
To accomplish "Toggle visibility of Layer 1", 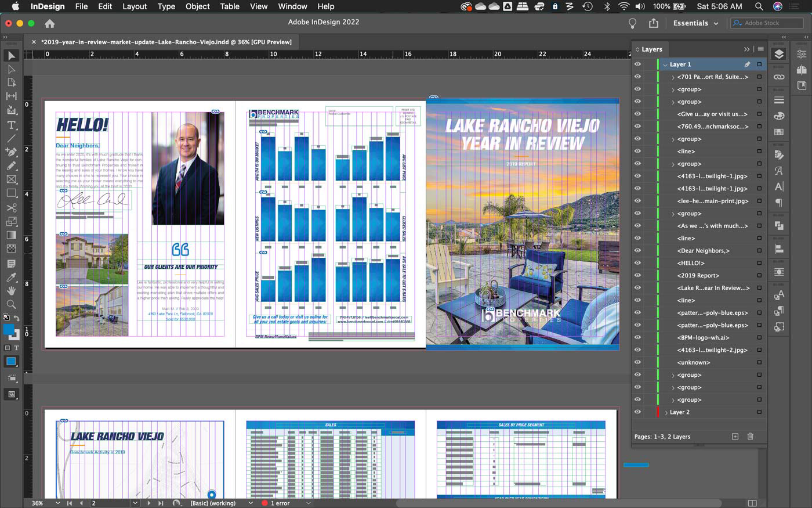I will 637,64.
